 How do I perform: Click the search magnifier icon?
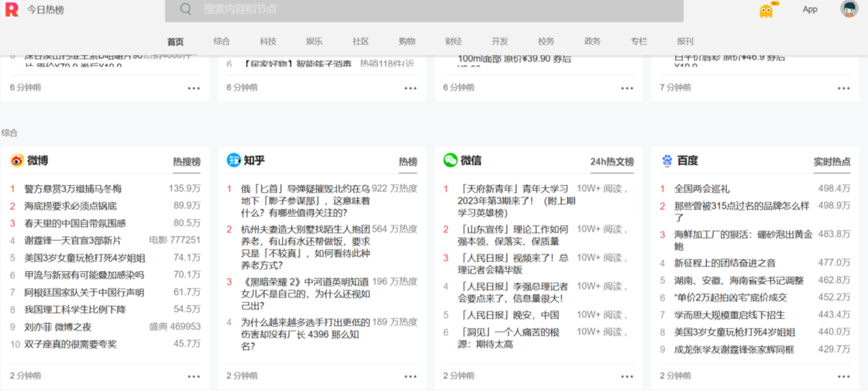tap(186, 9)
